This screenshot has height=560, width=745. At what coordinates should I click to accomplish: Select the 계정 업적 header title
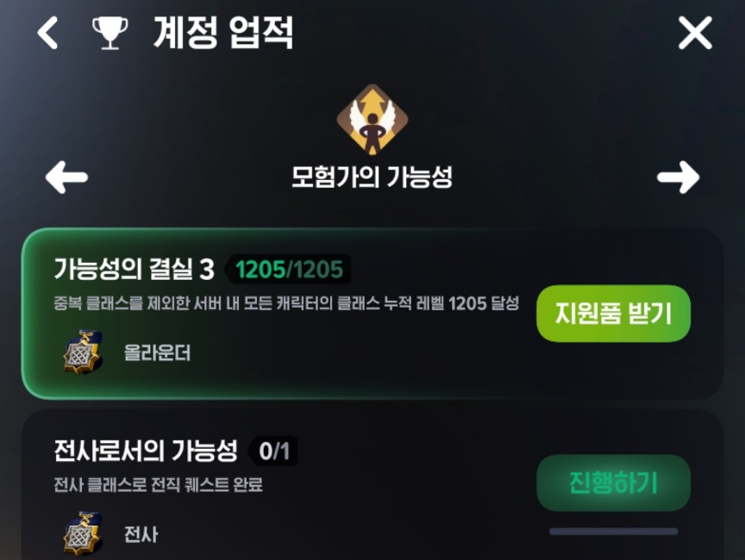[x=223, y=32]
